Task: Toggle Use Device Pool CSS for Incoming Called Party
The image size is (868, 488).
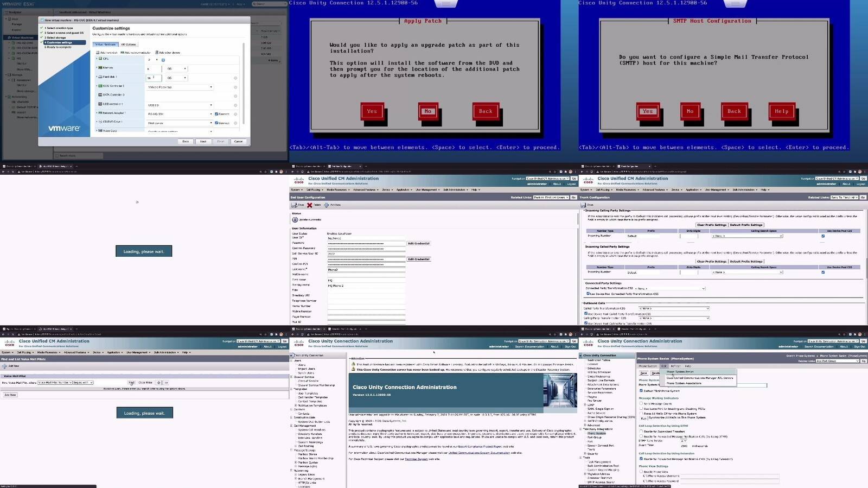Action: pos(823,272)
